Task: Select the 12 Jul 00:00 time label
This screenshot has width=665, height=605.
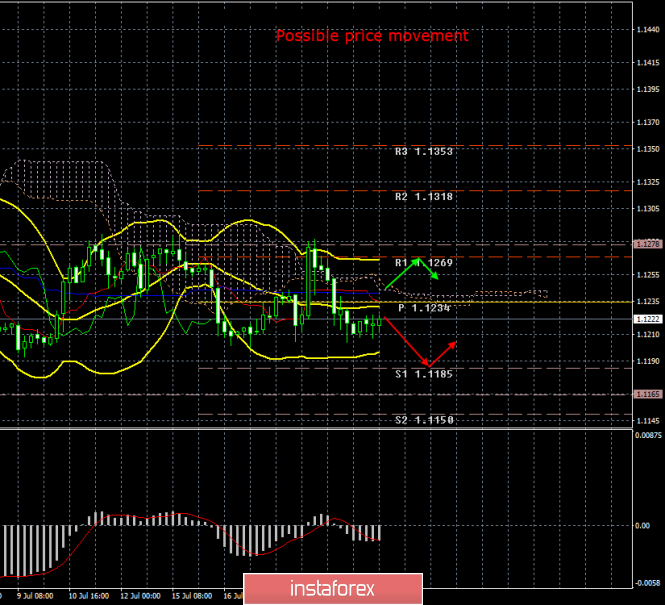Action: click(141, 596)
